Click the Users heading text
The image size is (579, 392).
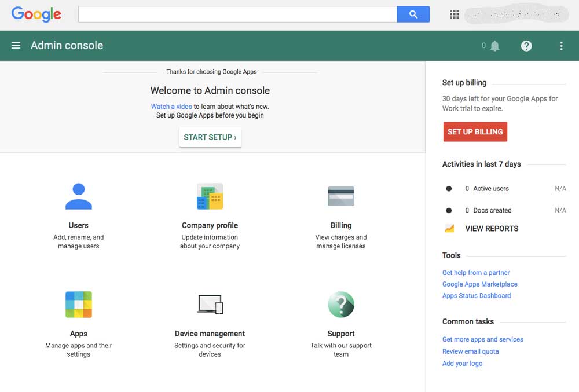(78, 225)
